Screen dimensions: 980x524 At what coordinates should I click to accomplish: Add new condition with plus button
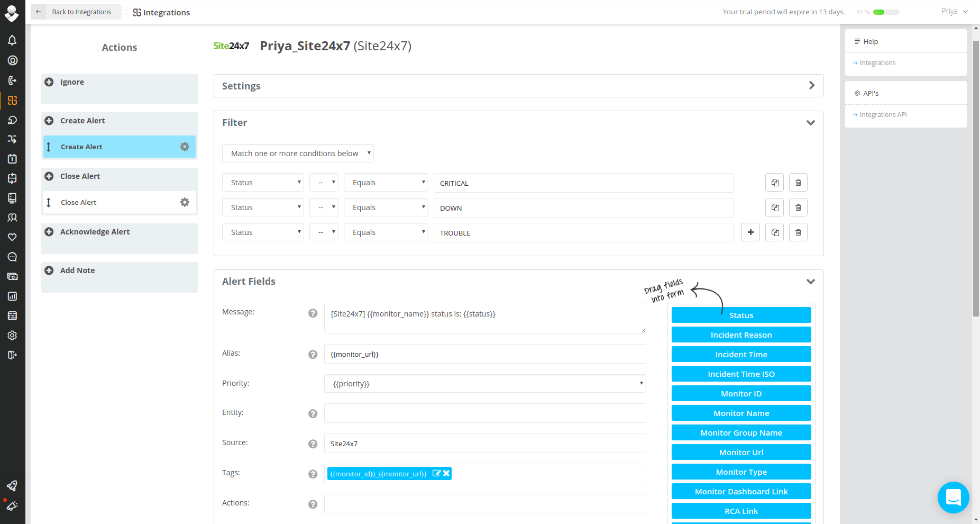[x=750, y=232]
